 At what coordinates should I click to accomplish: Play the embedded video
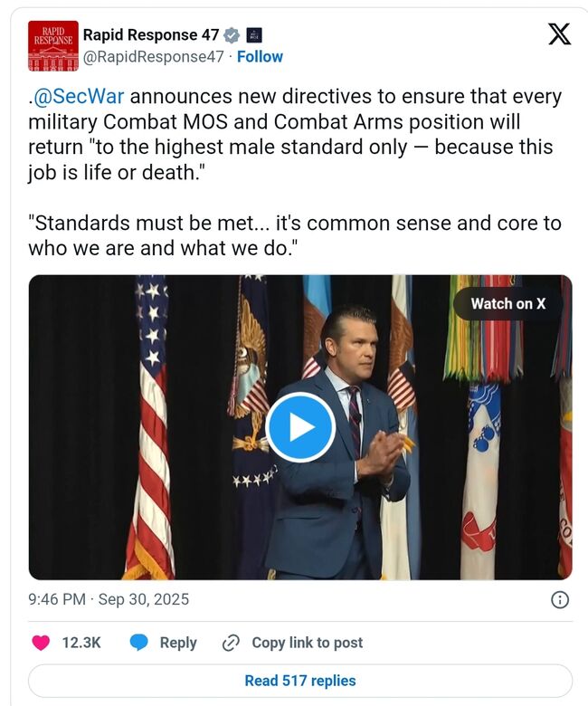(300, 427)
